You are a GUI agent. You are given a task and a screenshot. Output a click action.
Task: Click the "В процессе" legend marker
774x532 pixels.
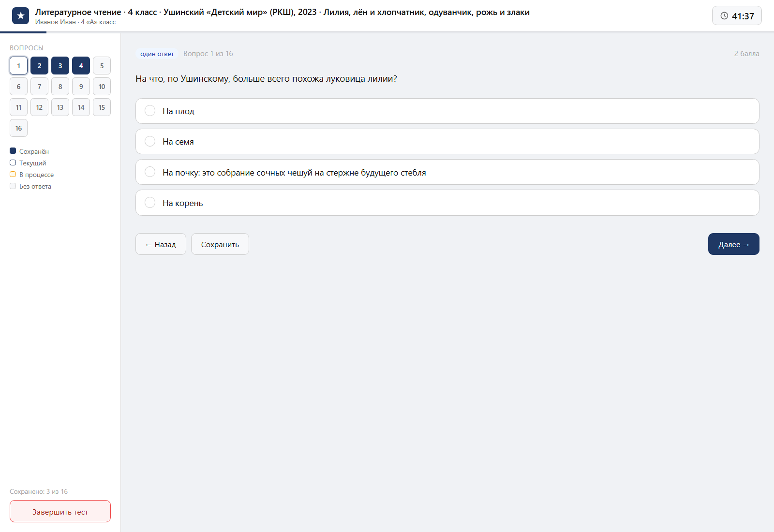point(13,174)
